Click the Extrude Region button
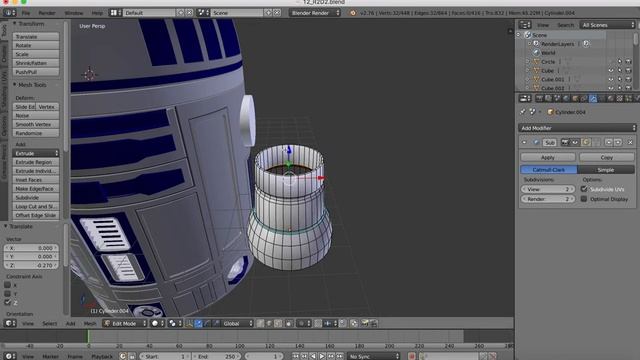Image resolution: width=640 pixels, height=360 pixels. (36, 162)
